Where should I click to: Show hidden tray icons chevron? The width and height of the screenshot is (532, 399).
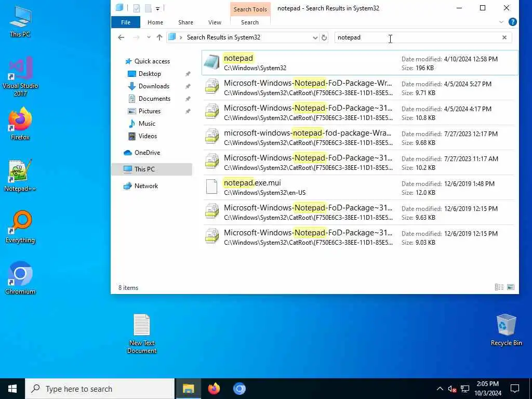(x=440, y=389)
